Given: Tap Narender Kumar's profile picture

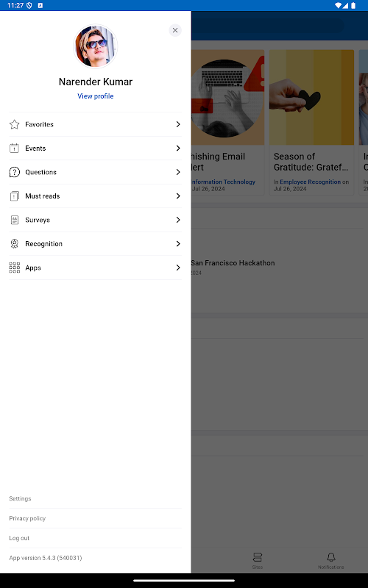Looking at the screenshot, I should coord(96,46).
